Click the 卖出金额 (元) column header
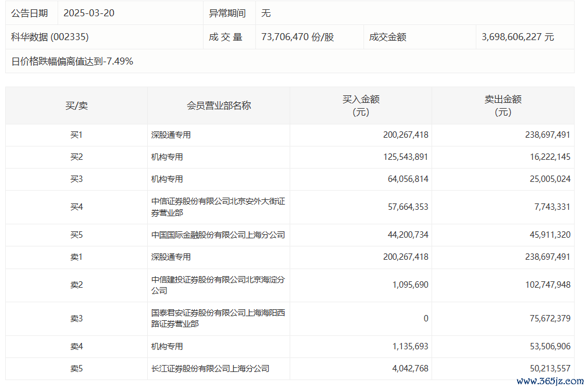 [503, 106]
